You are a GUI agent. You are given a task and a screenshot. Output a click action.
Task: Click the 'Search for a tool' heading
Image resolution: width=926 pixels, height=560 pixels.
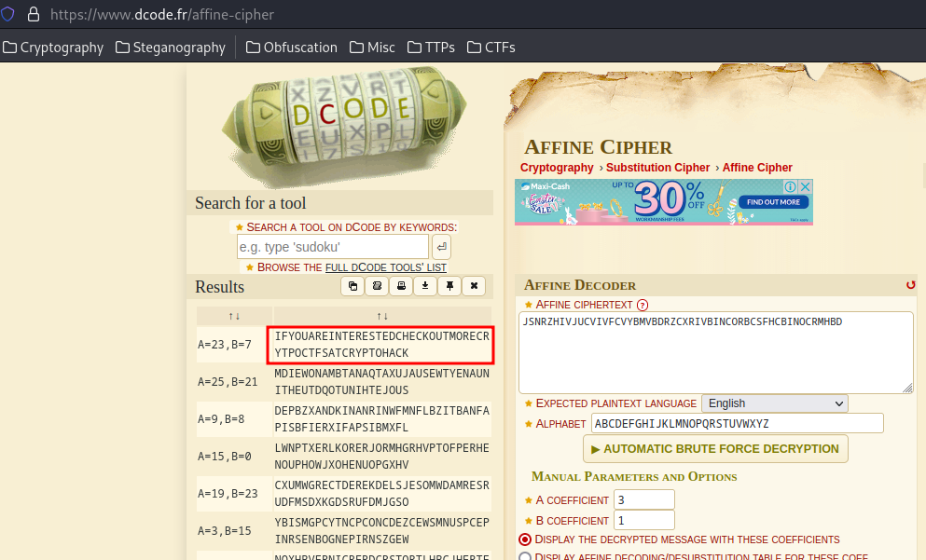pyautogui.click(x=251, y=203)
